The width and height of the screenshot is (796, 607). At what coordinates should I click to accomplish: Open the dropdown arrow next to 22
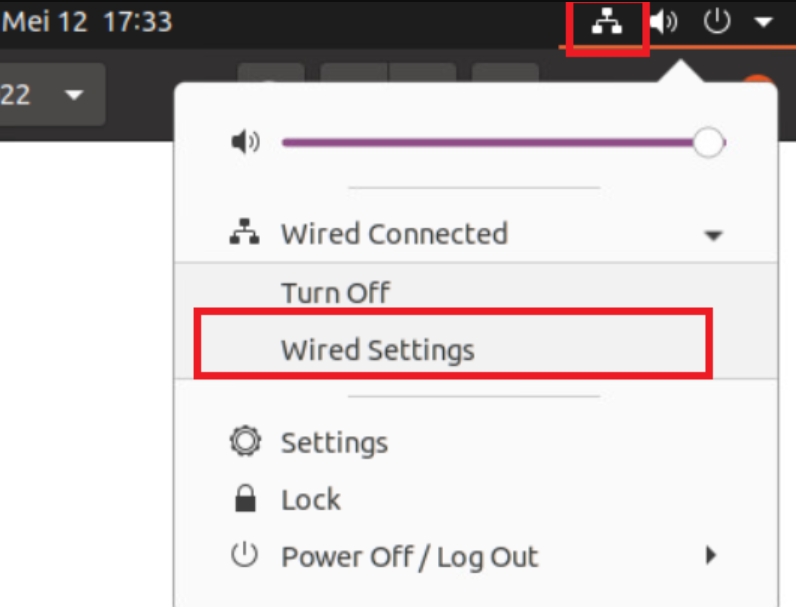click(x=74, y=96)
